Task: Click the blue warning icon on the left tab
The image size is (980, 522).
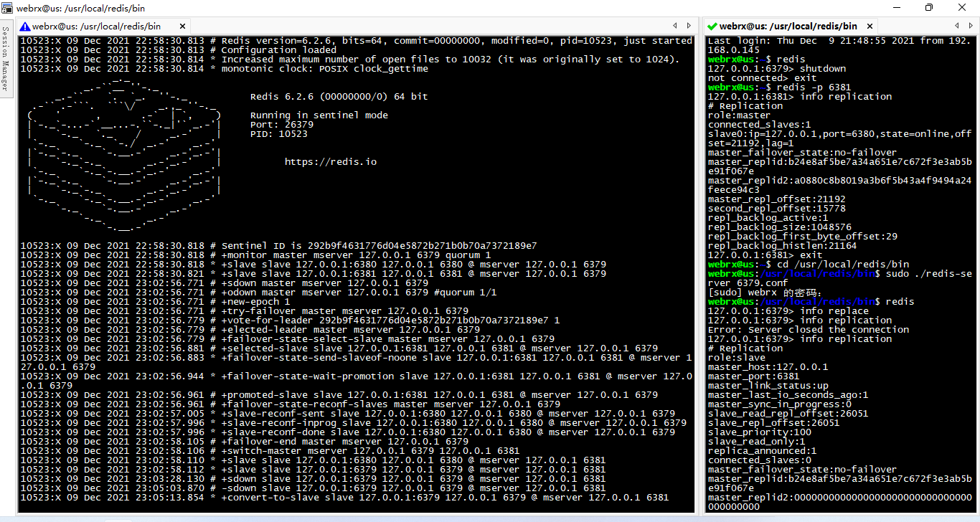Action: point(25,26)
